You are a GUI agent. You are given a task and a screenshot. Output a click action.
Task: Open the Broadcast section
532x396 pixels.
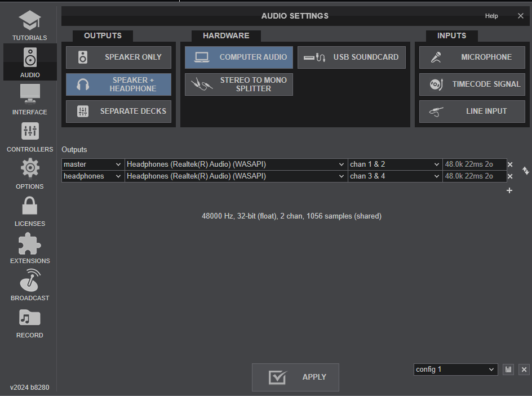tap(30, 286)
